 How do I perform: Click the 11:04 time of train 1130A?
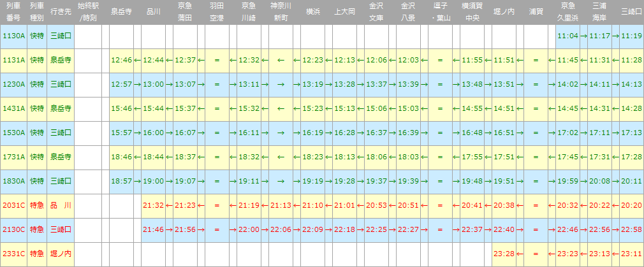point(567,36)
